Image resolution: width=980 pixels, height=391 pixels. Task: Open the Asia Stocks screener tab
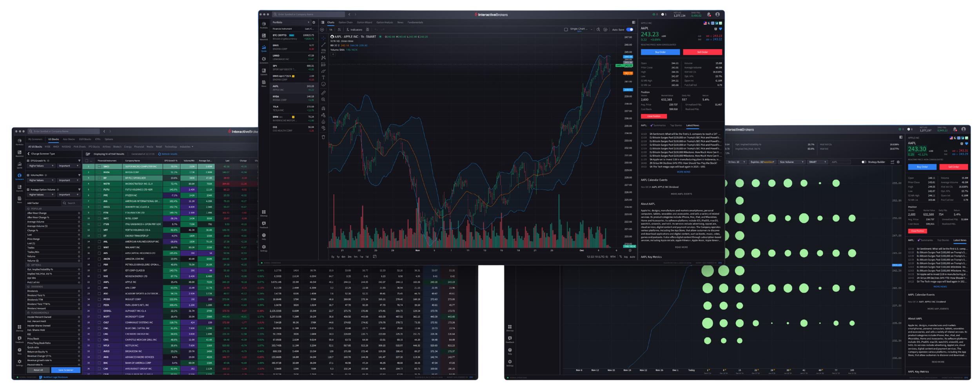point(69,139)
